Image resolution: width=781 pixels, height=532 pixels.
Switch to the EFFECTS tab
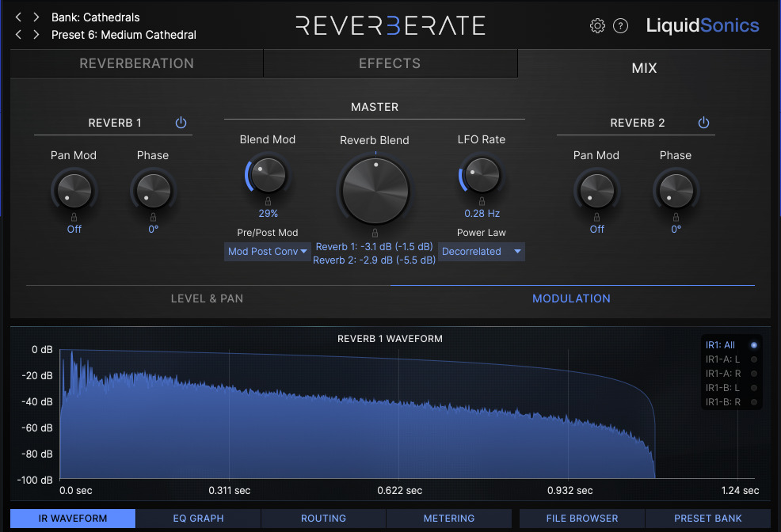coord(390,63)
